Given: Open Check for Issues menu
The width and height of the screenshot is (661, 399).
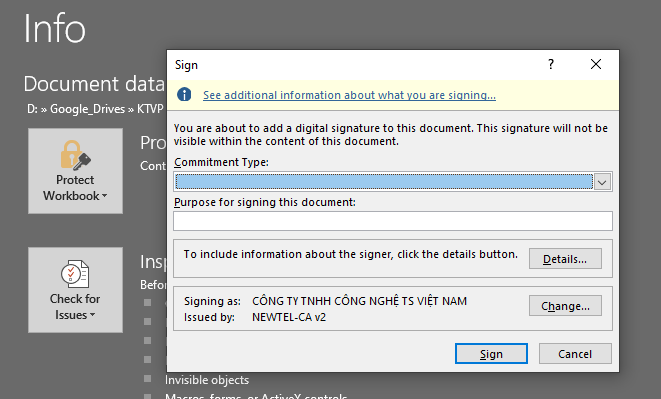Looking at the screenshot, I should tap(75, 290).
